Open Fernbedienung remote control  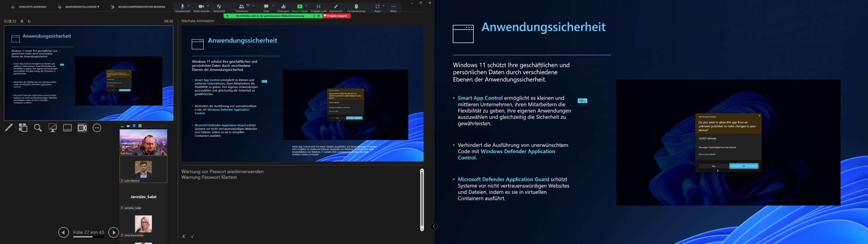[x=356, y=8]
